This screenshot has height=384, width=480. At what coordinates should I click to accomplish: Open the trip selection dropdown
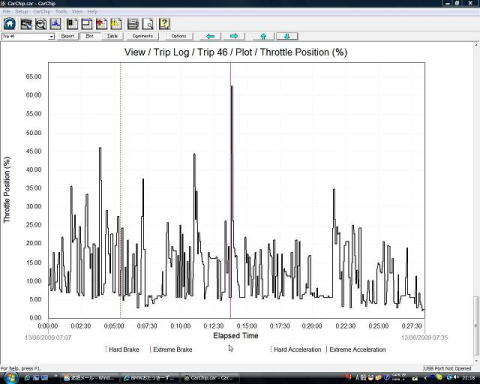[51, 36]
